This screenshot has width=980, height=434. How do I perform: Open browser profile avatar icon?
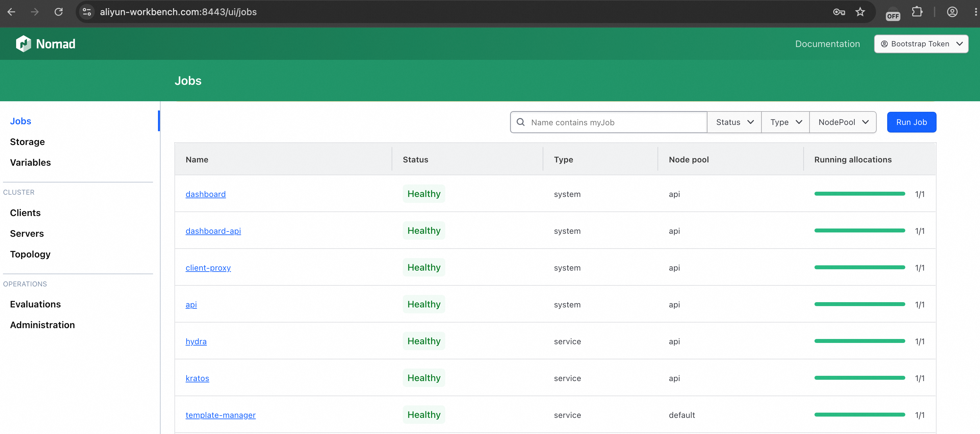[x=952, y=12]
